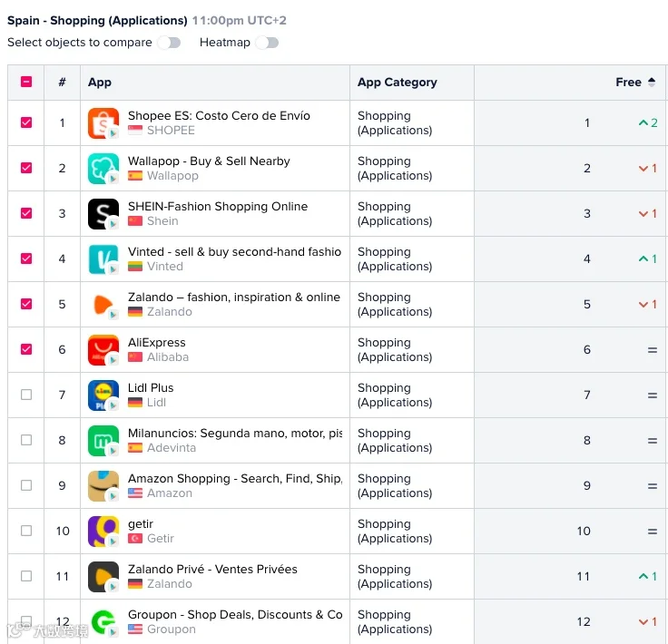Uncheck the Shopee ES row checkbox
Screen dimensions: 668x644
26,122
